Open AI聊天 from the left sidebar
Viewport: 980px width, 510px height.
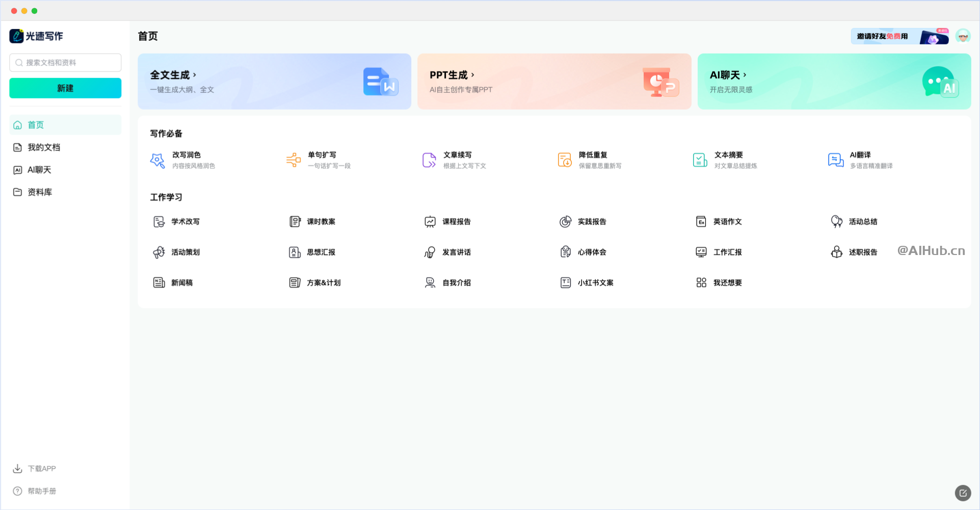(x=39, y=170)
